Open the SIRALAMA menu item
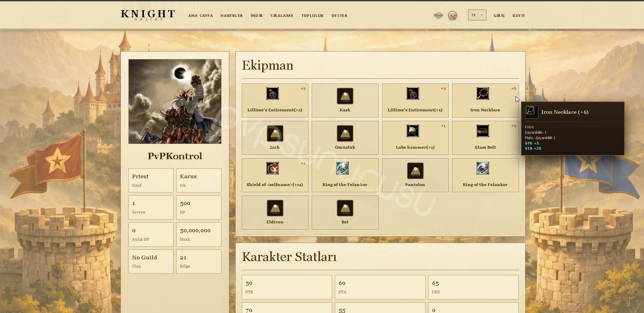This screenshot has width=644, height=313. [282, 16]
